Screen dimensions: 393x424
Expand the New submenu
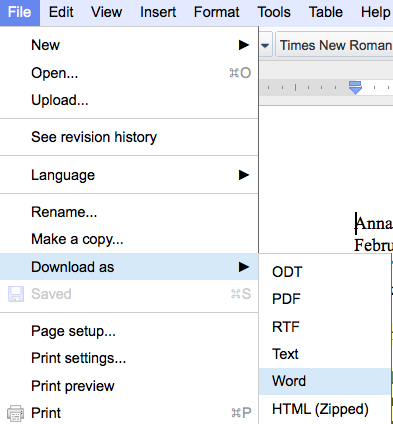[129, 45]
